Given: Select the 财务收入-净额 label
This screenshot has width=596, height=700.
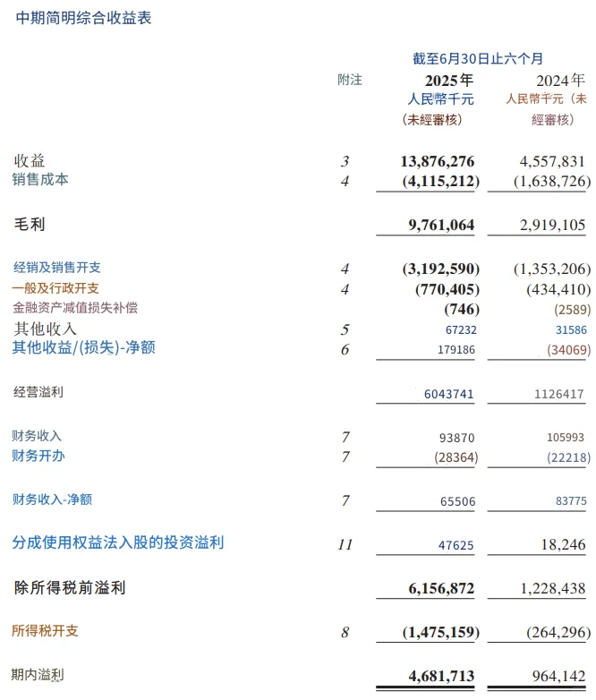Looking at the screenshot, I should click(52, 499).
